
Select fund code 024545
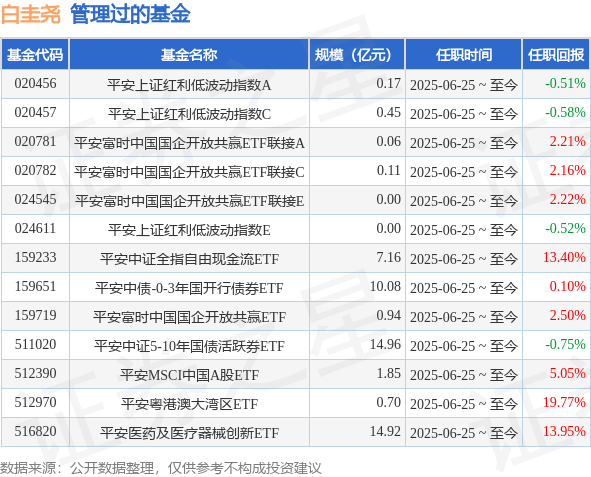pos(35,199)
